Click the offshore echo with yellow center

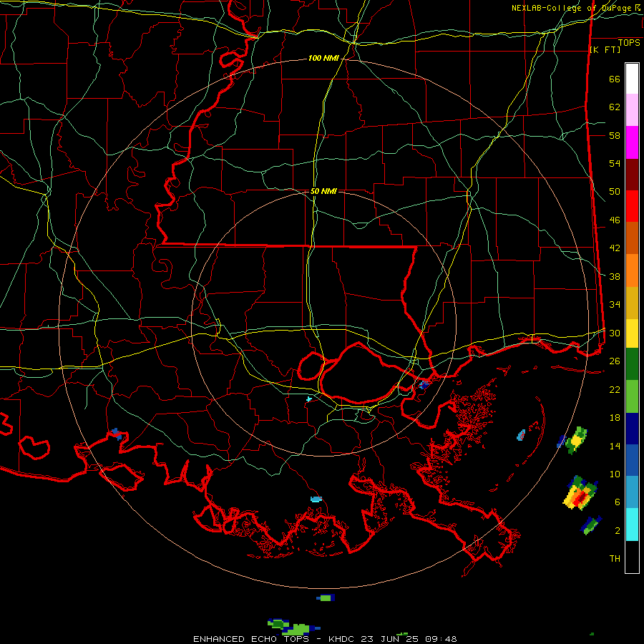[575, 440]
